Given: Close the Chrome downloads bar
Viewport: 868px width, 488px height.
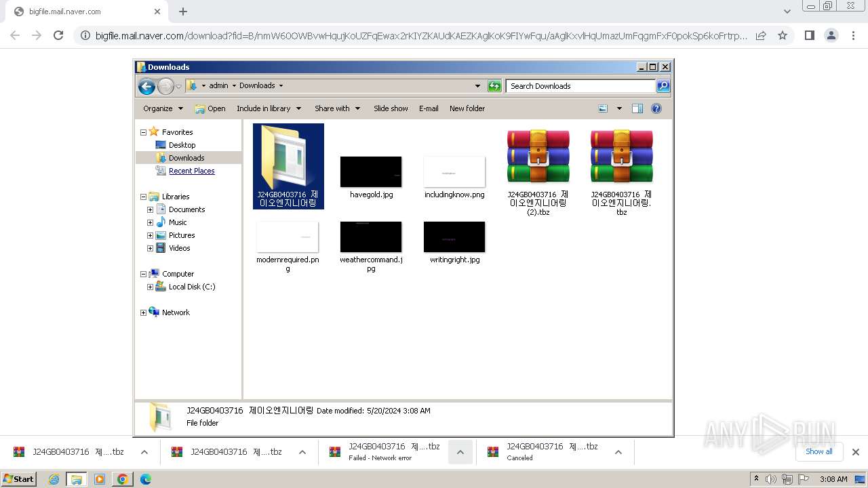Looking at the screenshot, I should tap(856, 452).
